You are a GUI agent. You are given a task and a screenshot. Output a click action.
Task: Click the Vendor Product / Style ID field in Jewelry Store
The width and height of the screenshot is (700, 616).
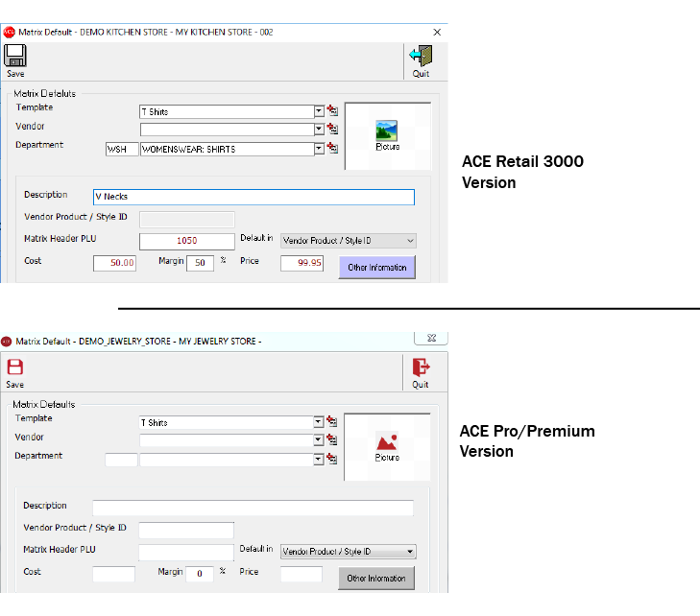[186, 530]
